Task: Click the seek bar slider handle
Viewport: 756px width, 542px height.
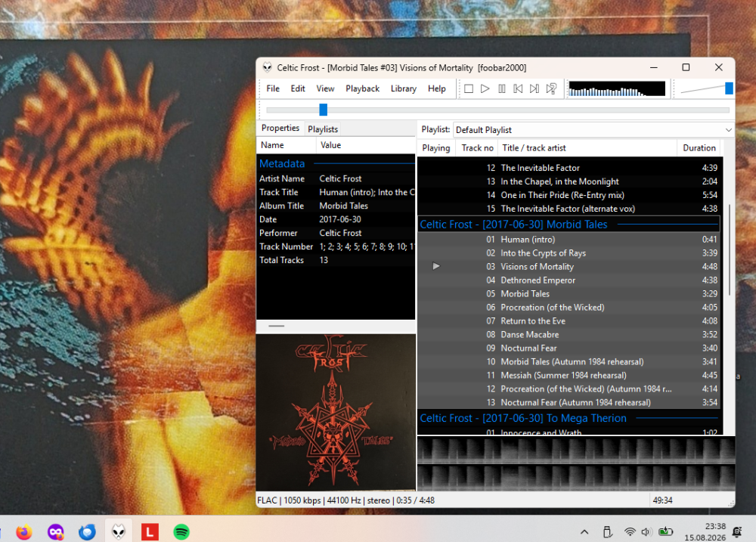Action: pyautogui.click(x=323, y=110)
